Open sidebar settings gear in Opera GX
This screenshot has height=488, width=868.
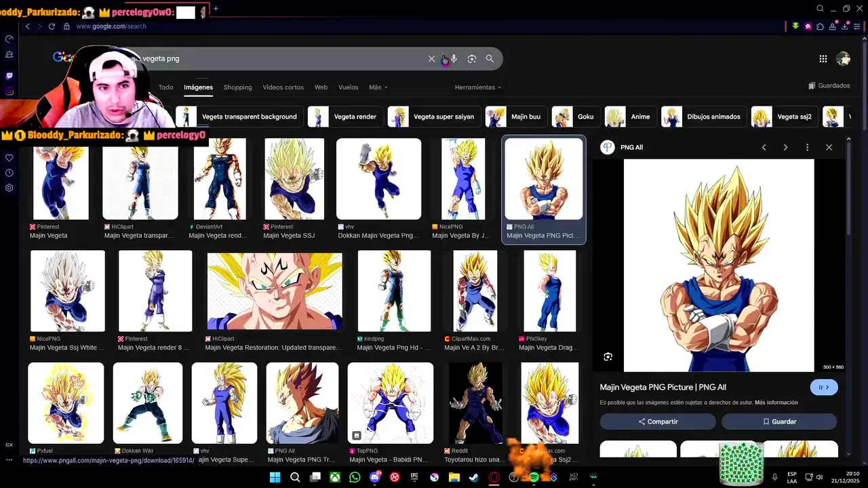pyautogui.click(x=9, y=188)
